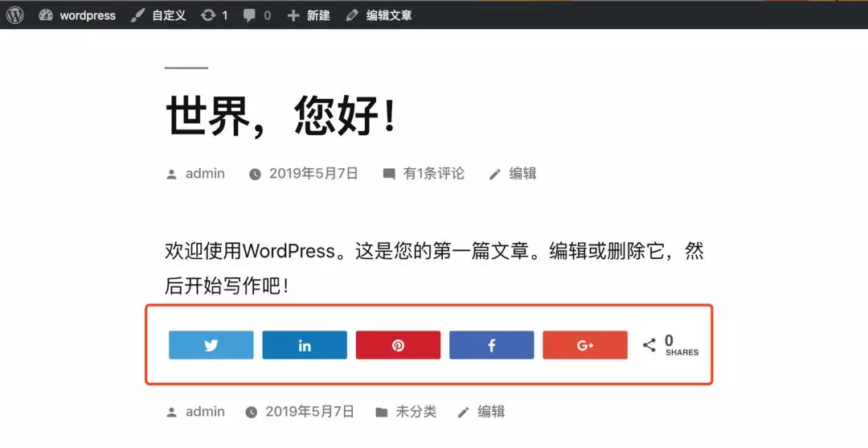
Task: Click the updates icon showing 1
Action: click(215, 15)
